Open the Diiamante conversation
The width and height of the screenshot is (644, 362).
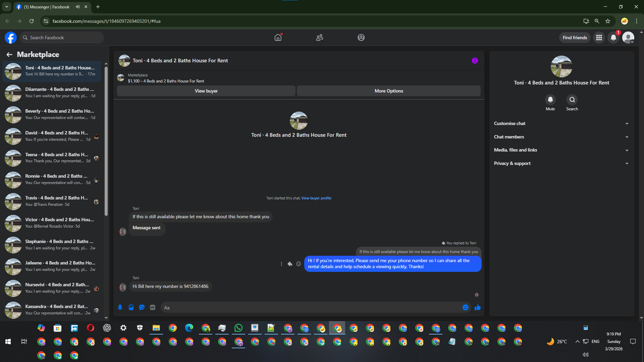[52, 93]
